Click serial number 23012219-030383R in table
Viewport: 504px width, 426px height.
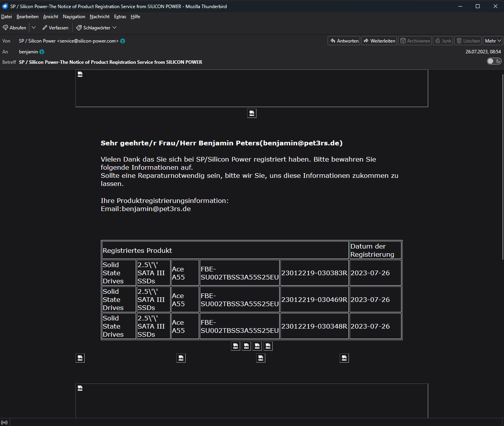pyautogui.click(x=314, y=273)
